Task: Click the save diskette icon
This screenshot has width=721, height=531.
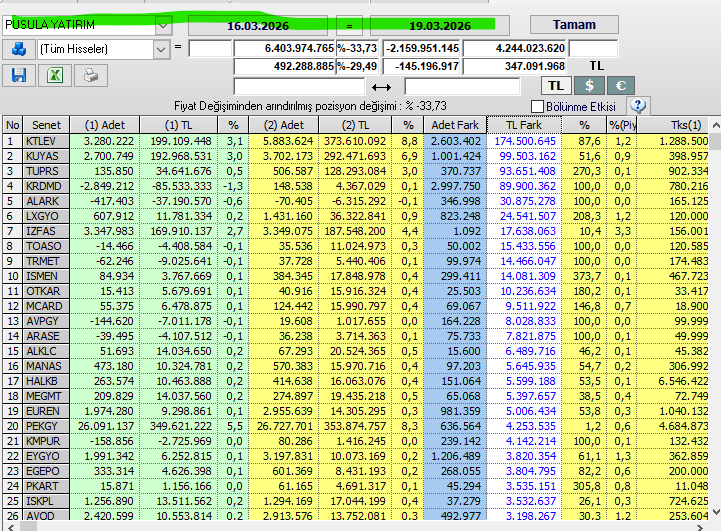Action: point(19,75)
